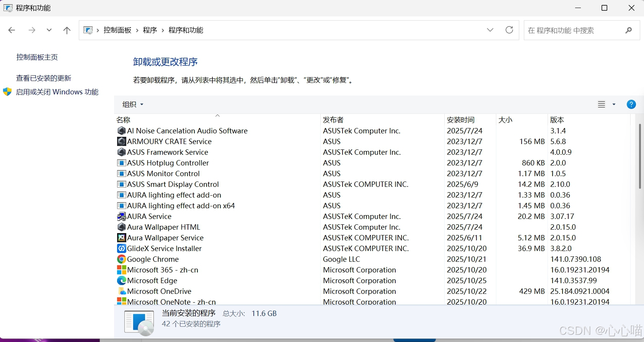Click install date 2025/6/9 cell

[x=463, y=184]
